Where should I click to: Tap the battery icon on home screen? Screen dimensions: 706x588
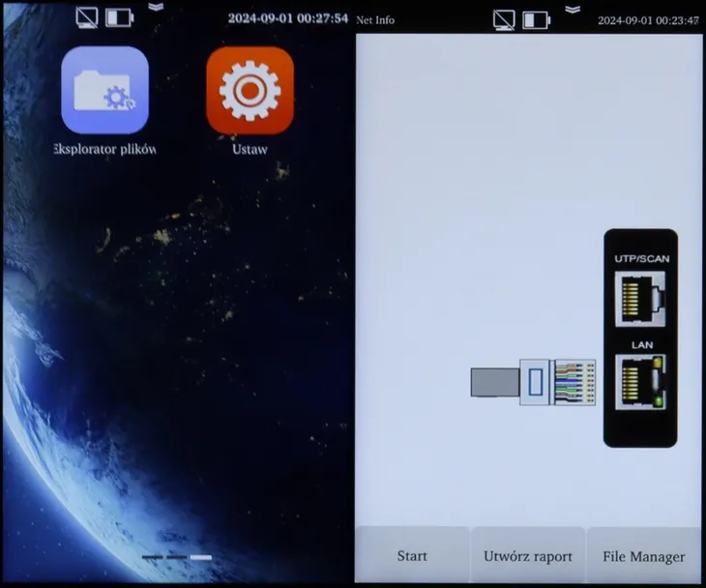click(x=119, y=17)
